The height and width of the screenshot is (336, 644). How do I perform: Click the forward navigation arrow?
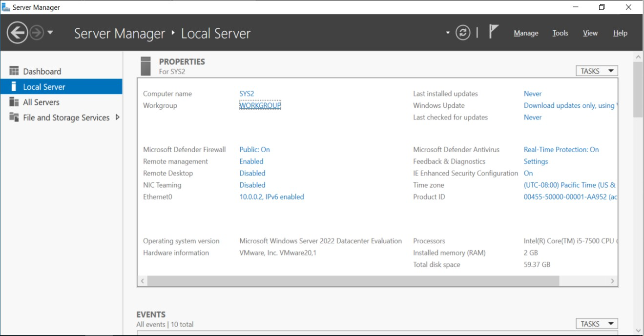37,33
